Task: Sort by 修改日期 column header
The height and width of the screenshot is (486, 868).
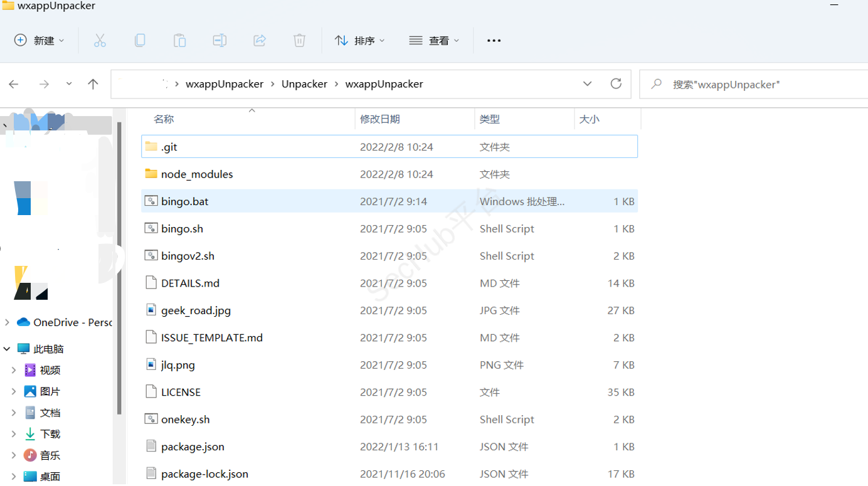Action: click(x=379, y=119)
